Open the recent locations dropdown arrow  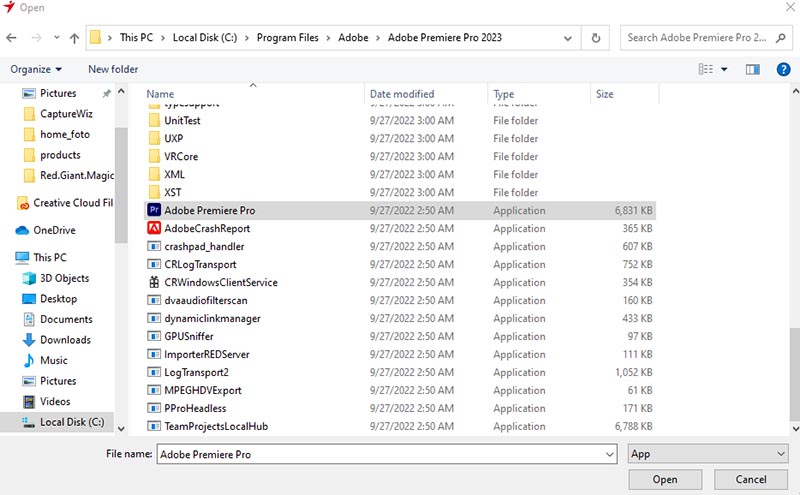[x=57, y=38]
